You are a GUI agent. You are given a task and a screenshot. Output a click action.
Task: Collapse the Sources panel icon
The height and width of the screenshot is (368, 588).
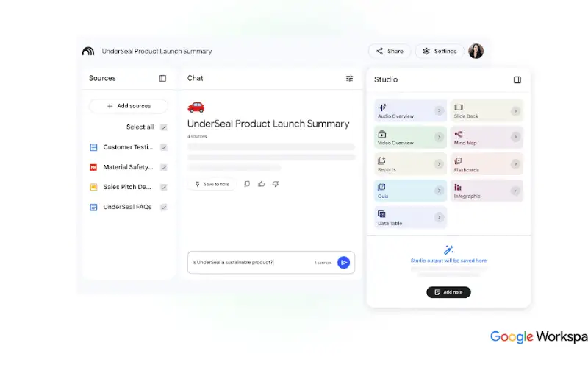(x=162, y=78)
